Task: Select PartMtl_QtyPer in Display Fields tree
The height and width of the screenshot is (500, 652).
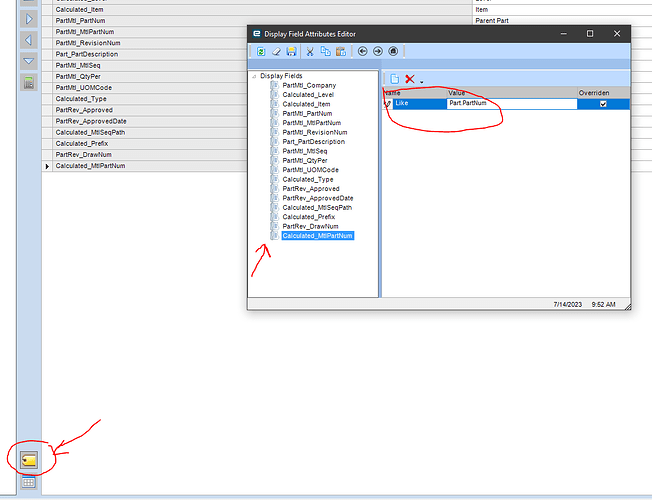Action: 305,161
